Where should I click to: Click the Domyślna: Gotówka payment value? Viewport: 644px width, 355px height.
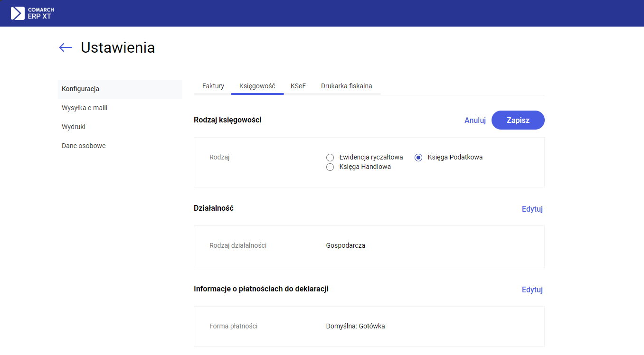pos(355,327)
